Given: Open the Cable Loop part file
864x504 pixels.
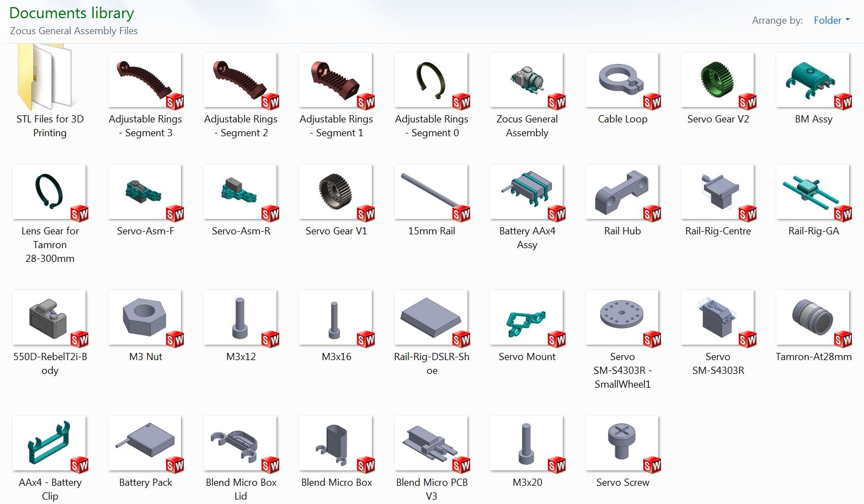Looking at the screenshot, I should (622, 81).
